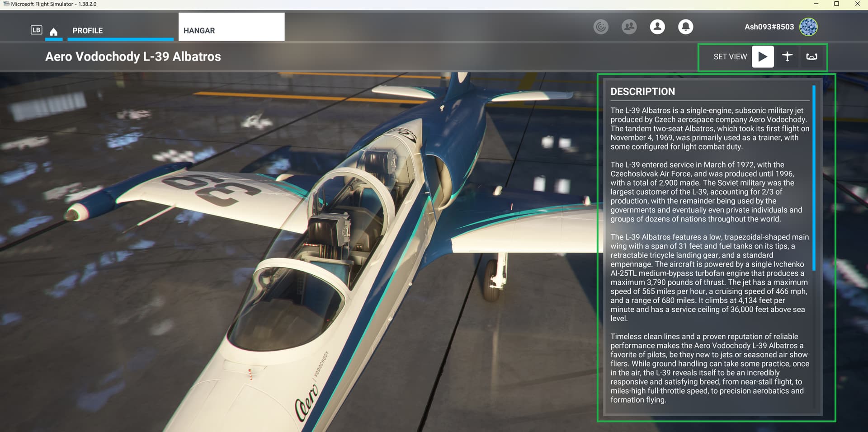Close the Flight Simulator window
This screenshot has width=868, height=432.
[857, 4]
